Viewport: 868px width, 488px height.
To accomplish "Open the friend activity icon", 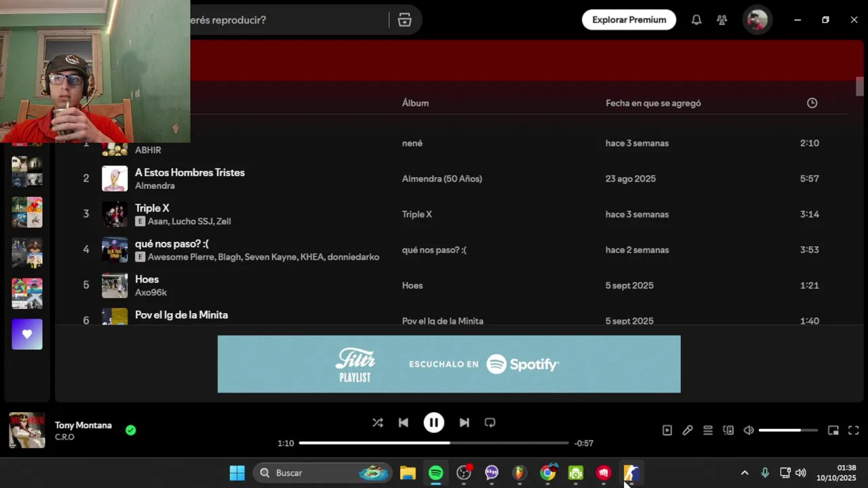I will click(722, 20).
